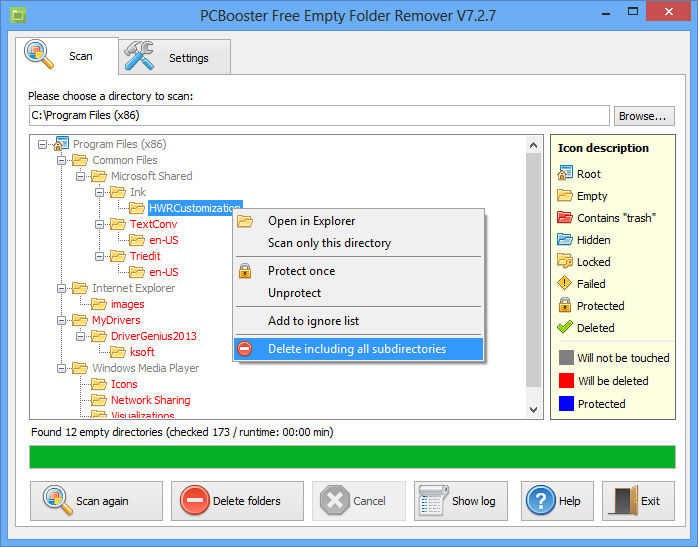The image size is (698, 547).
Task: Click the directory path input field
Action: [x=319, y=116]
